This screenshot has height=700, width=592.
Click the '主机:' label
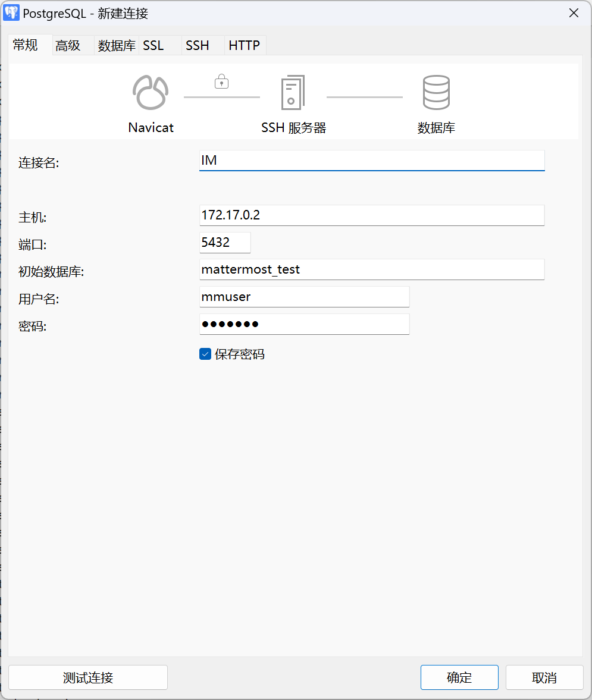coord(33,218)
